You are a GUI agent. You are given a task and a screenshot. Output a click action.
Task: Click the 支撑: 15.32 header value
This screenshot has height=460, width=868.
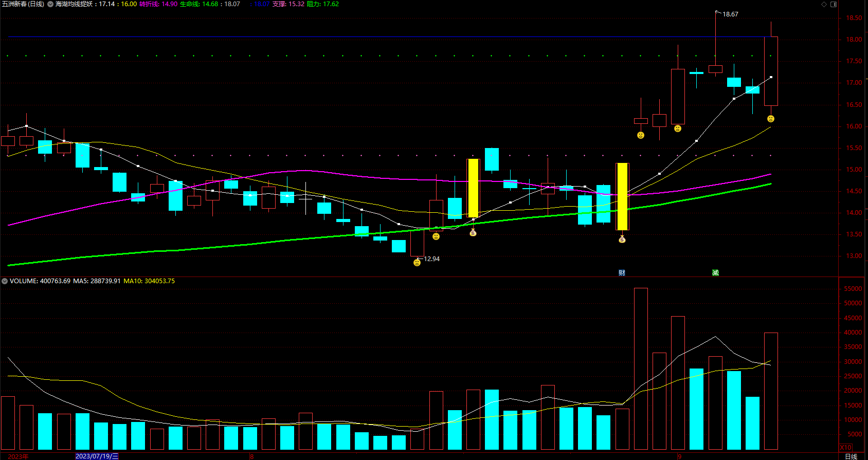point(288,4)
